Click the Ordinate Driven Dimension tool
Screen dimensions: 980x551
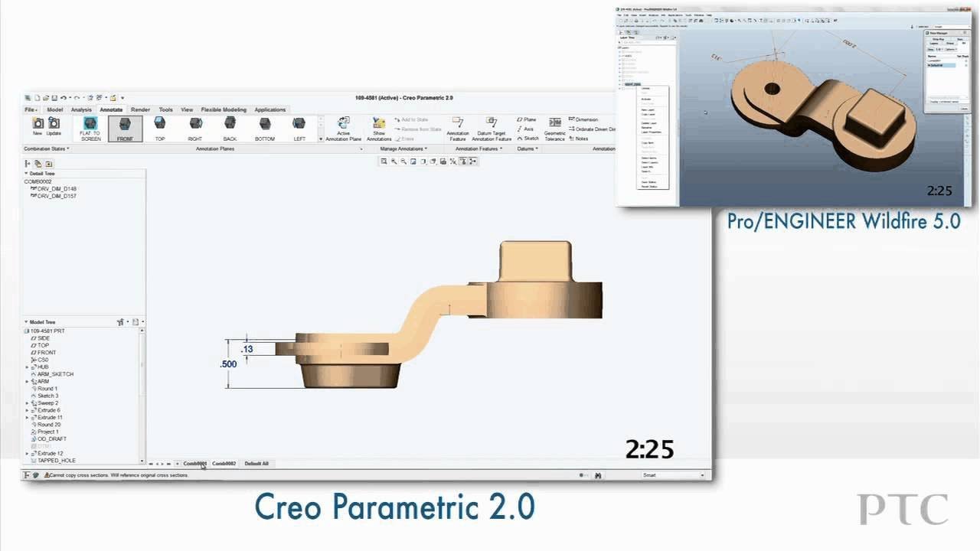[x=592, y=129]
